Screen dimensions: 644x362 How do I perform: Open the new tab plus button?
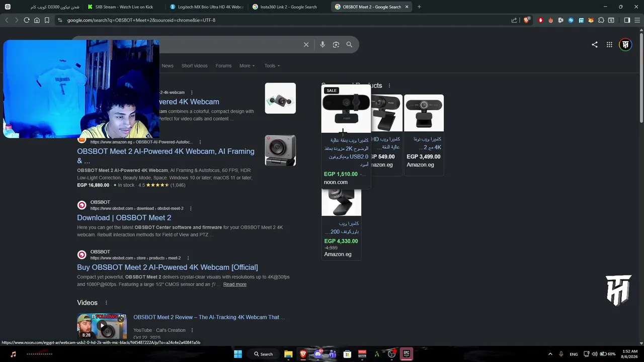(x=419, y=7)
